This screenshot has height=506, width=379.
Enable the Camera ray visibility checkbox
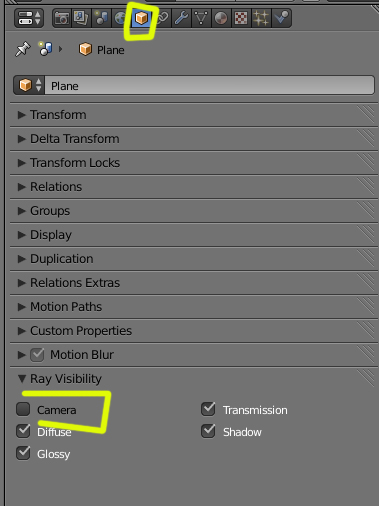point(23,409)
